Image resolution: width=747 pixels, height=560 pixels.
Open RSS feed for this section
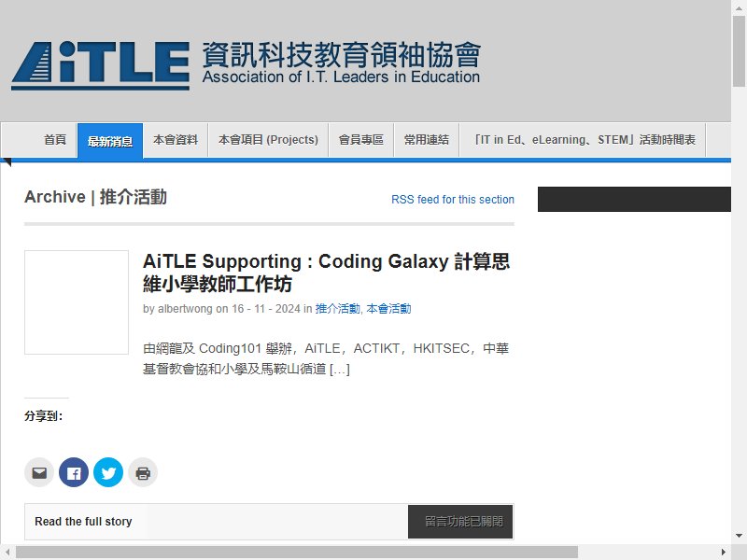453,200
